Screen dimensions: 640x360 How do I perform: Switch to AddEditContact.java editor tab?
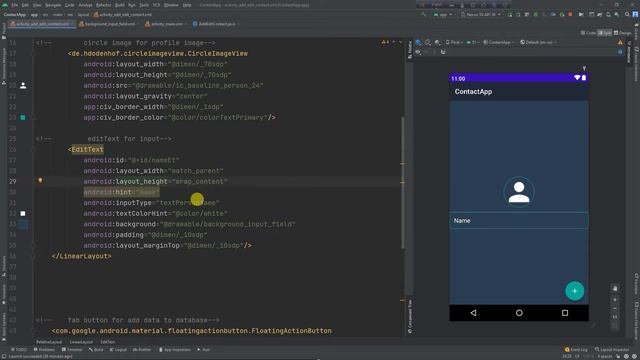[214, 24]
